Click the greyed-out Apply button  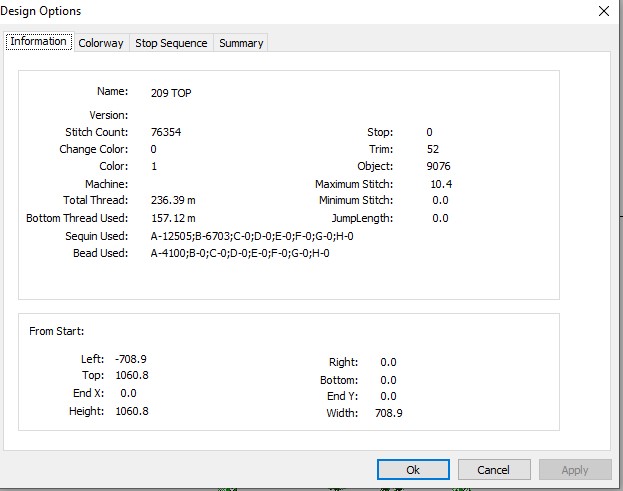coord(575,470)
